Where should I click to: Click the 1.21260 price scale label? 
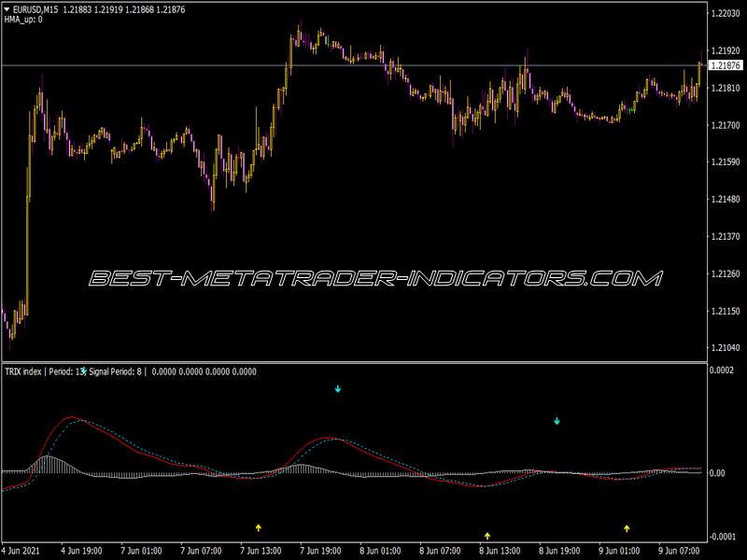pyautogui.click(x=726, y=273)
